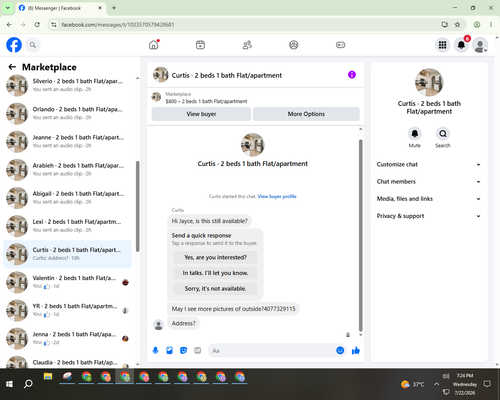Open the Facebook search icon
500x400 pixels.
tap(33, 45)
